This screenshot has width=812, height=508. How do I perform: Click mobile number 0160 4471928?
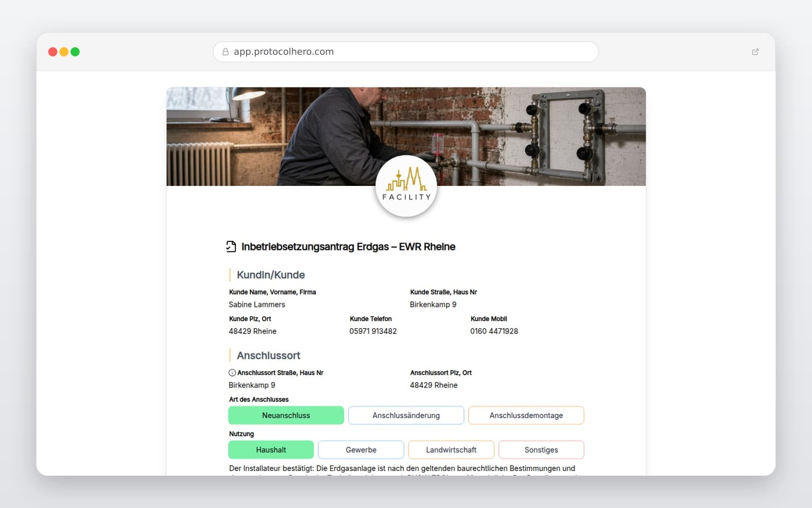pyautogui.click(x=494, y=331)
